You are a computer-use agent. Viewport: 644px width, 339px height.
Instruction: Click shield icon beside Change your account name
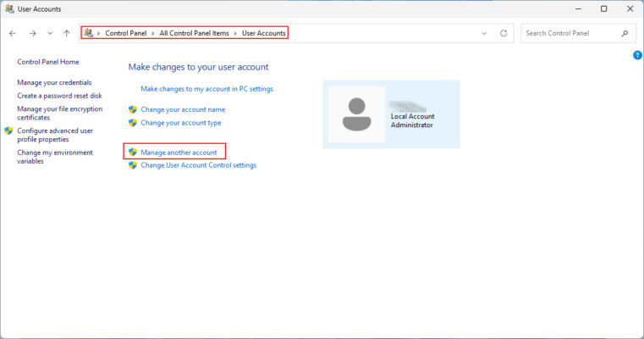133,109
